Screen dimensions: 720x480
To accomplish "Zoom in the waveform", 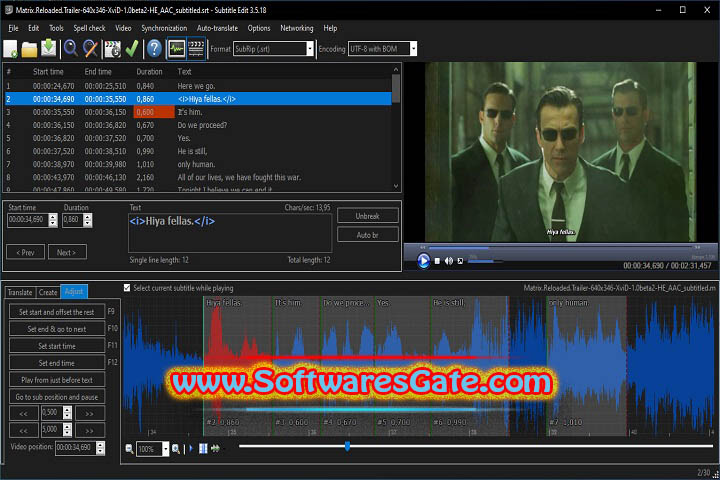I will click(175, 449).
